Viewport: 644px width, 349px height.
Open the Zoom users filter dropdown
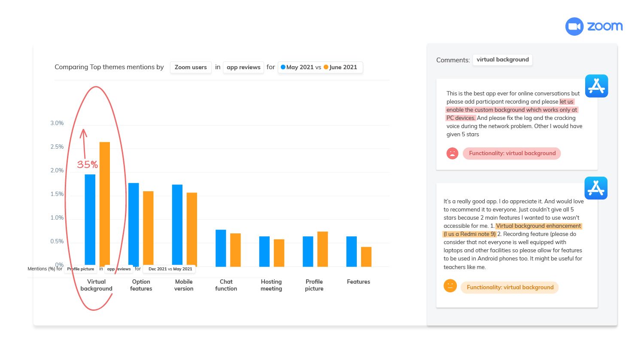[x=191, y=67]
